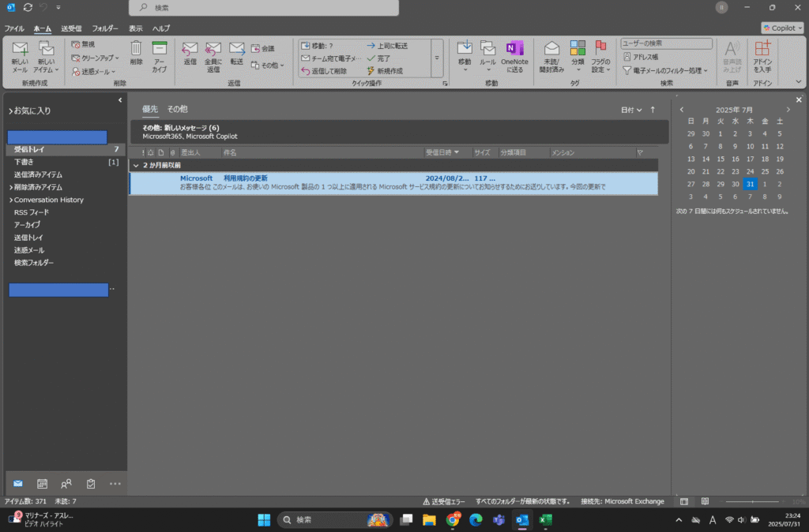Select the 完了 quick step
Viewport: 809px width, 532px height.
click(378, 58)
